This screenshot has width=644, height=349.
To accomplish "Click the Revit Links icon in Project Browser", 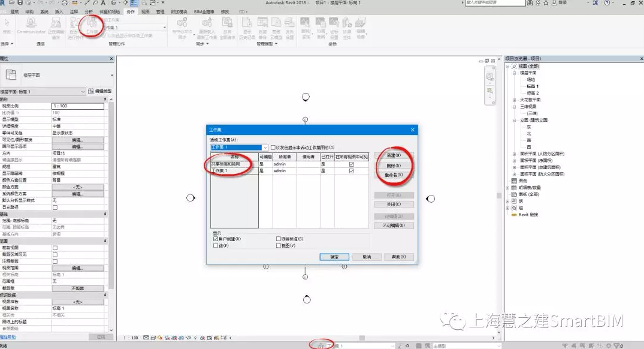I will (x=514, y=215).
